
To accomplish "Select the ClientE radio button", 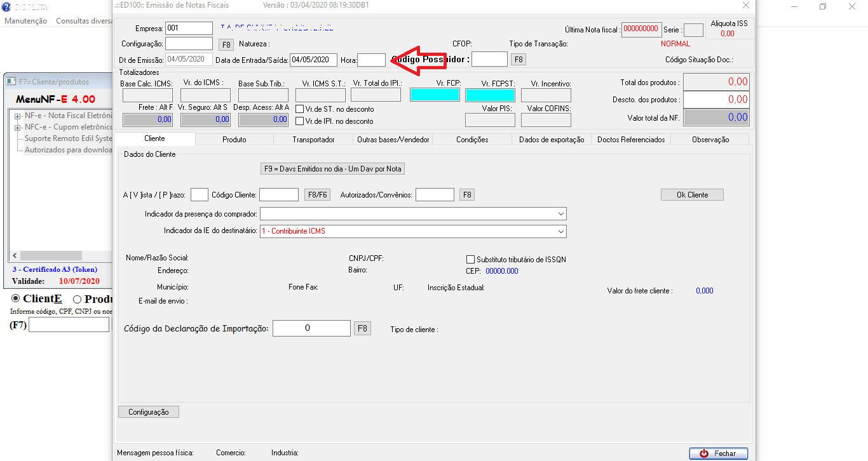I will pyautogui.click(x=17, y=299).
